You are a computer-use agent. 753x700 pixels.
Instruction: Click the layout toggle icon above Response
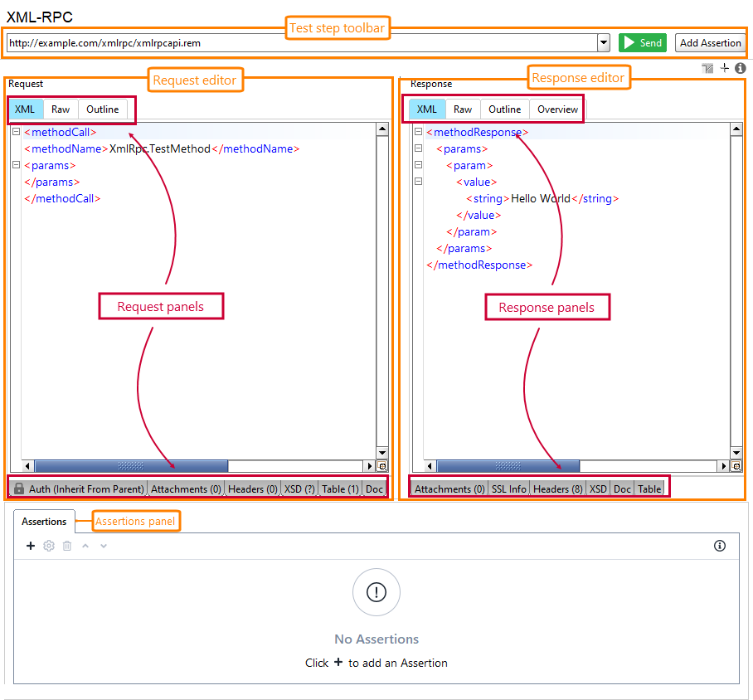[x=707, y=68]
